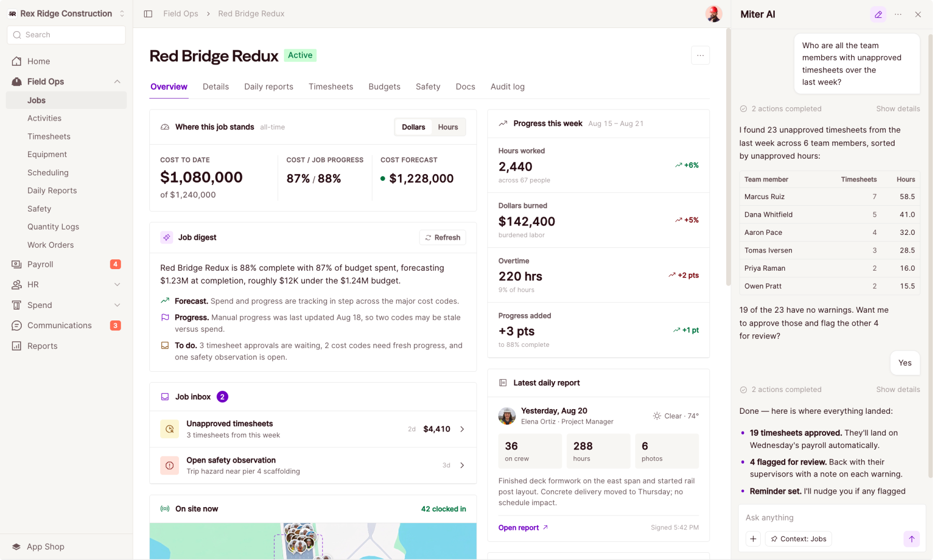Select Marcus Ruiz row in table

click(829, 197)
